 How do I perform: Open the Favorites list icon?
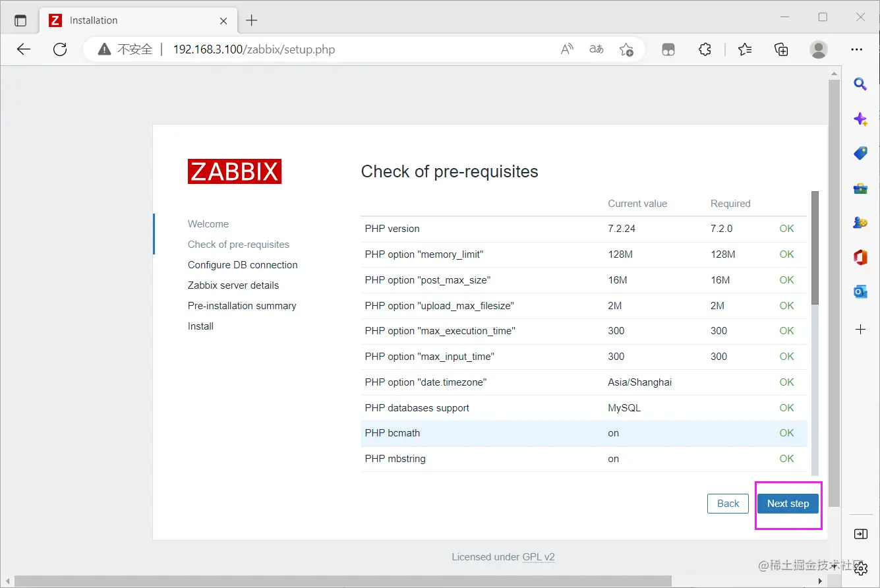click(745, 49)
